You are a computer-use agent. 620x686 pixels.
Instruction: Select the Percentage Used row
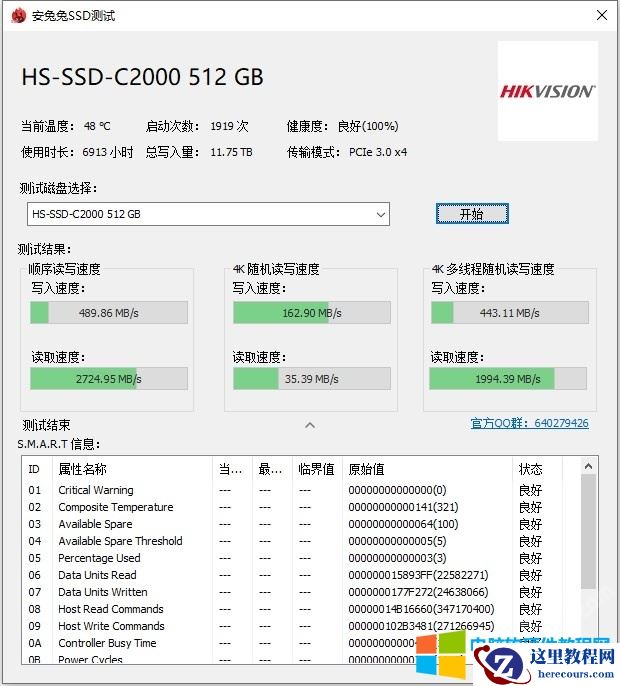point(301,558)
